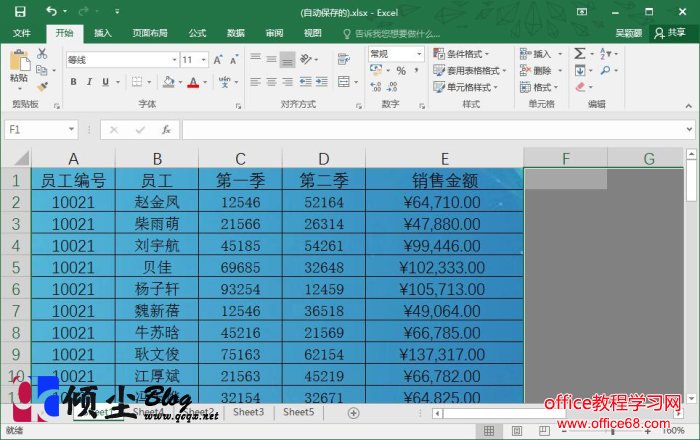This screenshot has height=440, width=700.
Task: Select the Format Painter brush
Action: coord(42,87)
